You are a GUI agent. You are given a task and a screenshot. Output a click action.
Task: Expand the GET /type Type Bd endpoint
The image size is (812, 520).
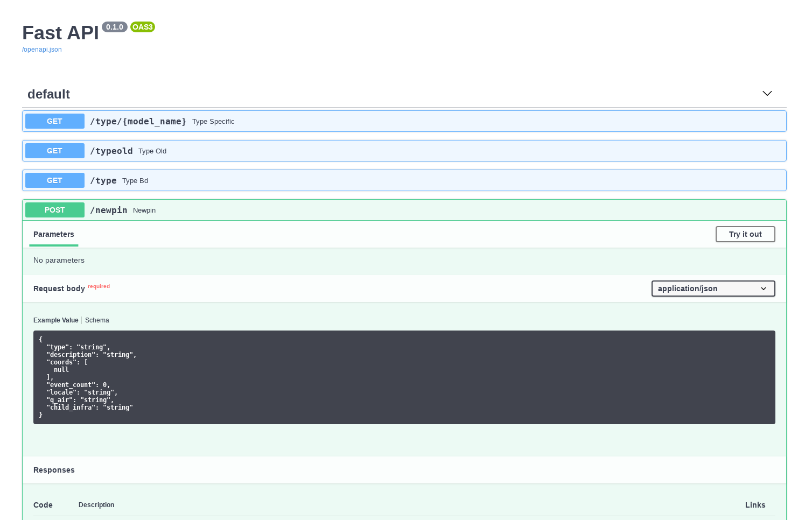coord(404,180)
